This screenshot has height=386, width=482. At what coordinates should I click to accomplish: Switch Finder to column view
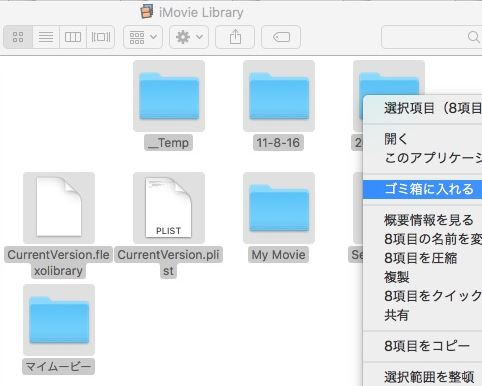[73, 37]
